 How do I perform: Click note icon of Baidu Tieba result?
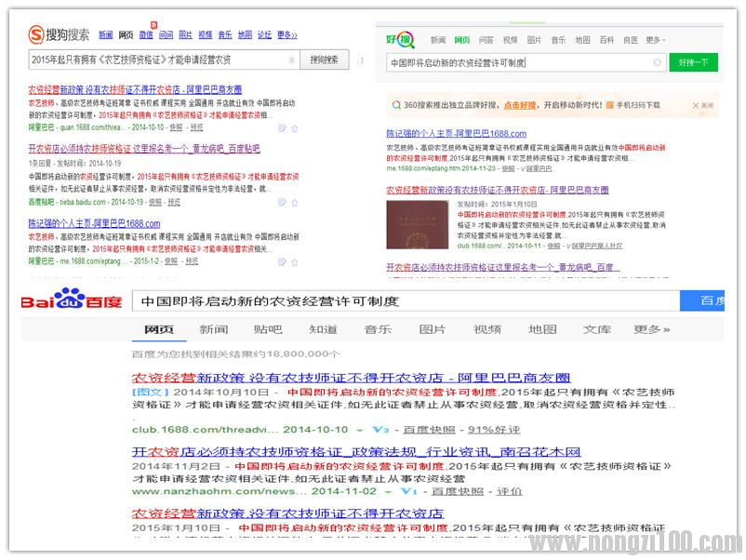282,203
